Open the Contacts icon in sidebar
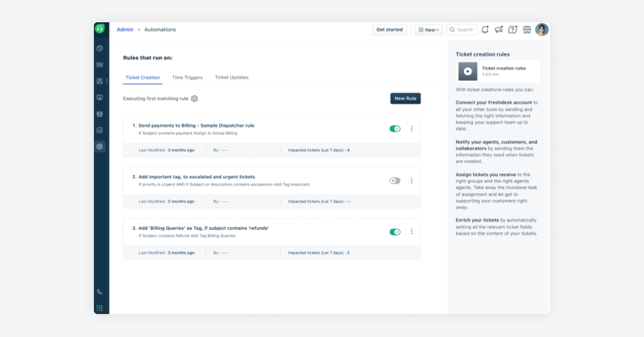 pos(100,81)
